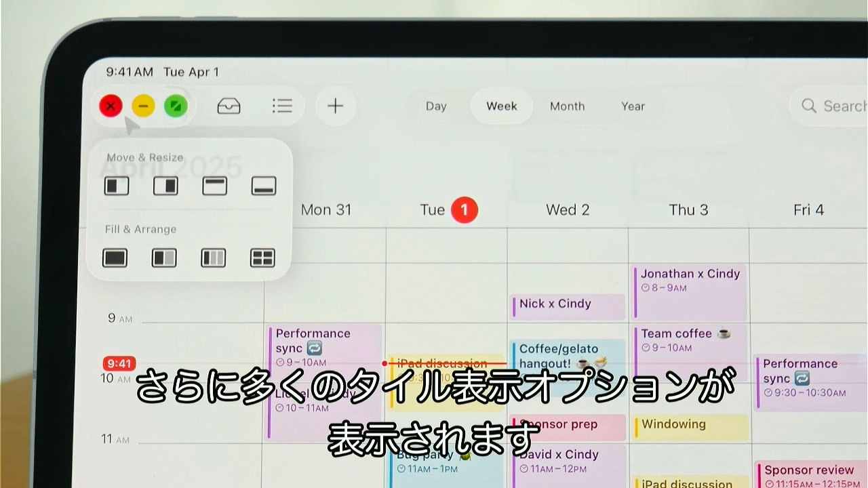Add new event with plus button
This screenshot has width=868, height=488.
pos(336,106)
